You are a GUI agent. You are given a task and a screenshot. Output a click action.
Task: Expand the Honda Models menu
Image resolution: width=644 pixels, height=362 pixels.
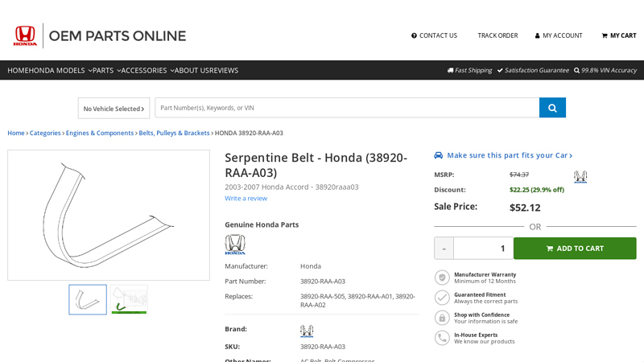pyautogui.click(x=60, y=70)
